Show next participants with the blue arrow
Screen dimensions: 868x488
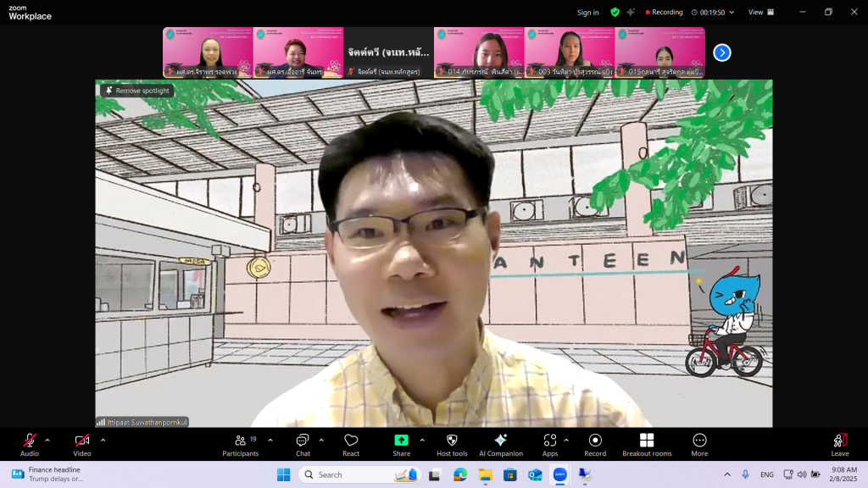721,53
